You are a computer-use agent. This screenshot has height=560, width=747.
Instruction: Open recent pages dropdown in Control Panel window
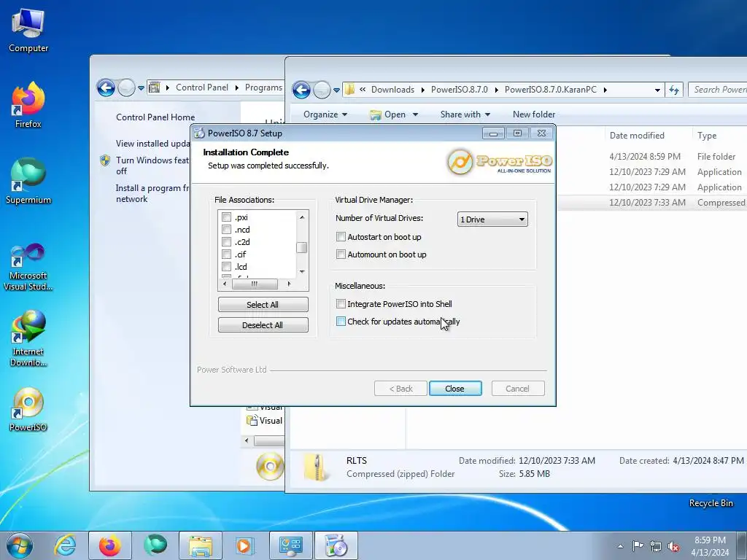(x=141, y=88)
